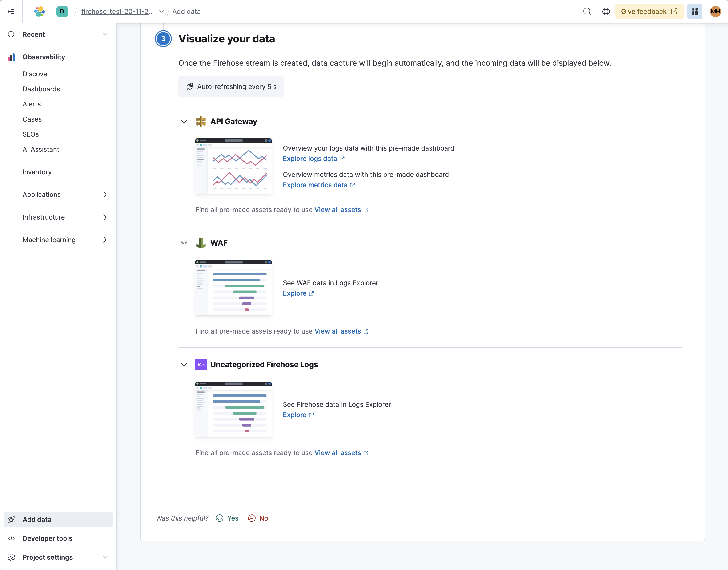Collapse the Uncategorized Firehose Logs section

pos(184,364)
